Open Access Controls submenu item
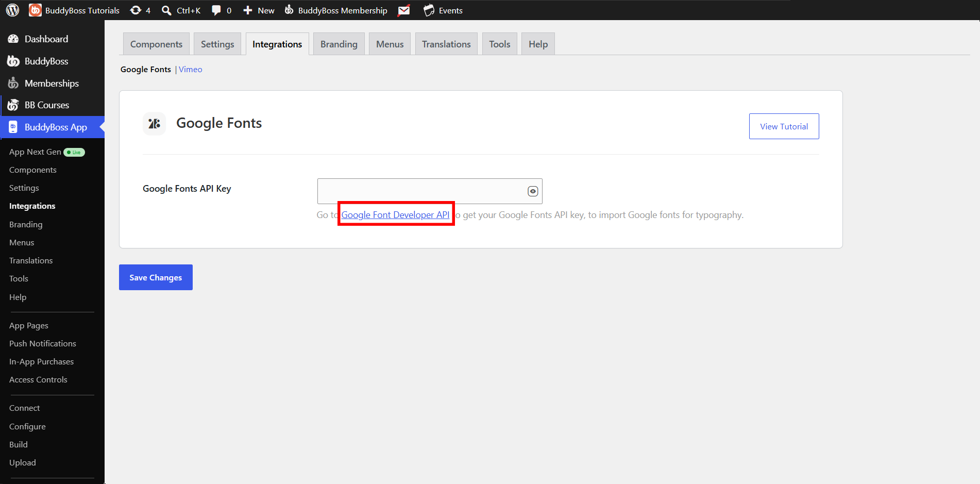980x484 pixels. (38, 380)
